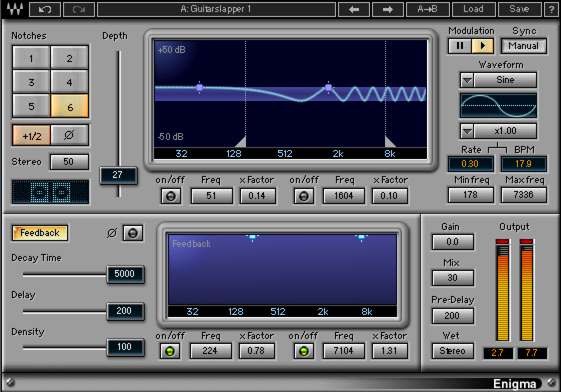Toggle first notch filter on/off (Freq 51)
The image size is (561, 392).
click(170, 196)
